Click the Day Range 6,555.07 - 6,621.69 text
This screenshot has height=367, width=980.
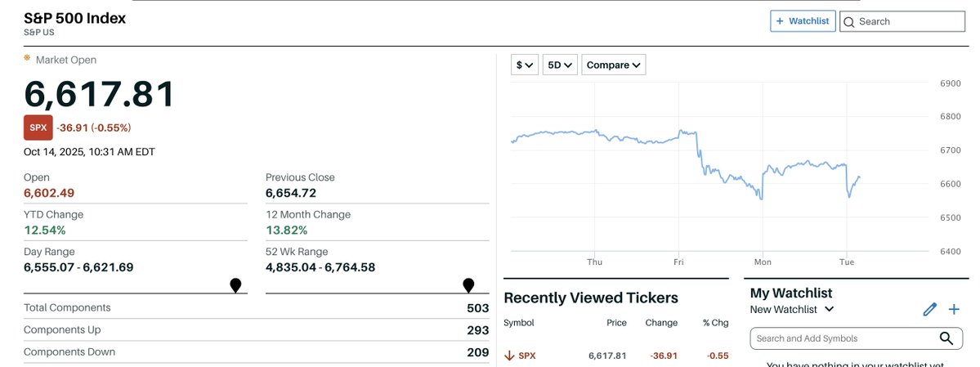click(x=78, y=267)
